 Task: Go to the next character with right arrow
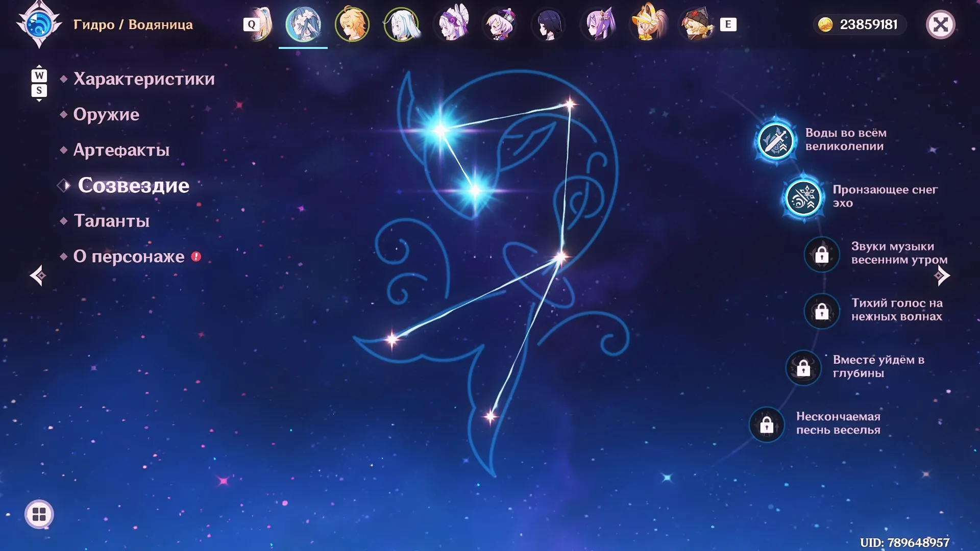[942, 275]
